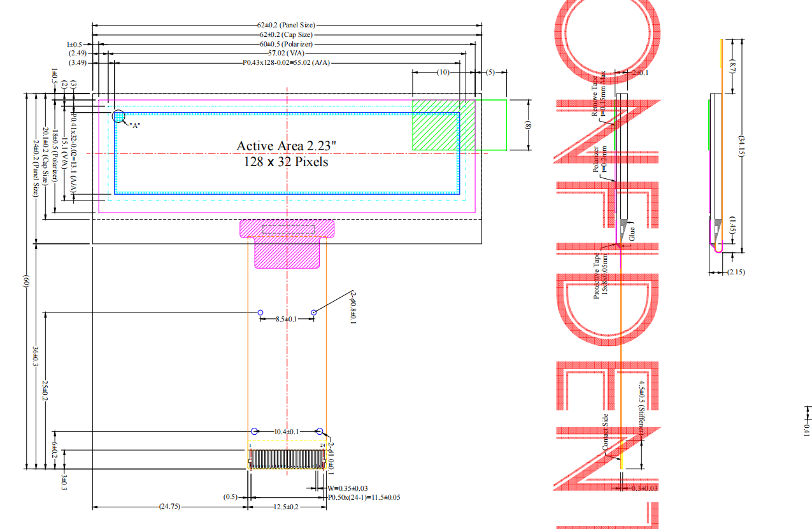
Task: Click the '(24.75)' bottom dimension label
Action: pos(169,507)
